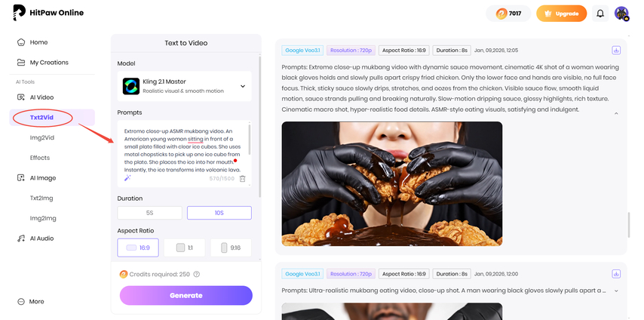Select the 10S duration option
The image size is (644, 320).
pyautogui.click(x=219, y=213)
